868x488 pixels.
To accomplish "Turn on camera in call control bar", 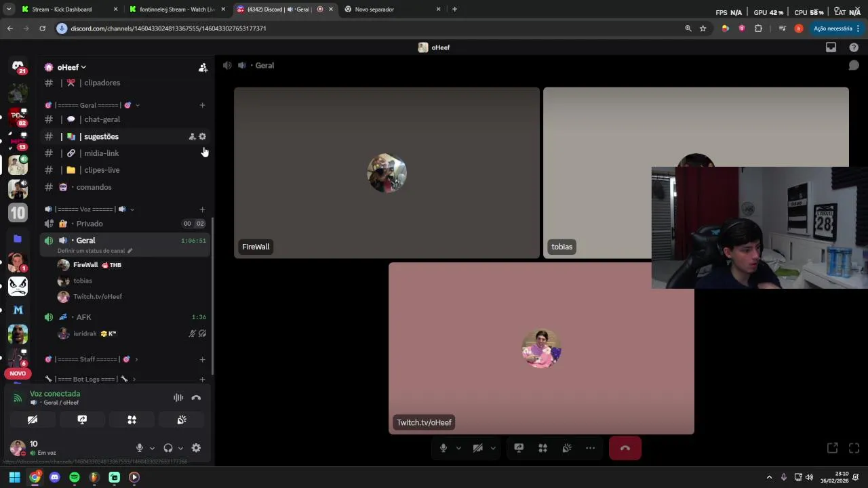I will click(x=477, y=448).
